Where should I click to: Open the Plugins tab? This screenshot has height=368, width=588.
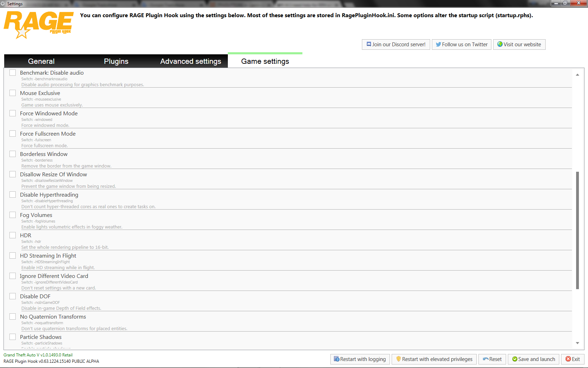116,61
